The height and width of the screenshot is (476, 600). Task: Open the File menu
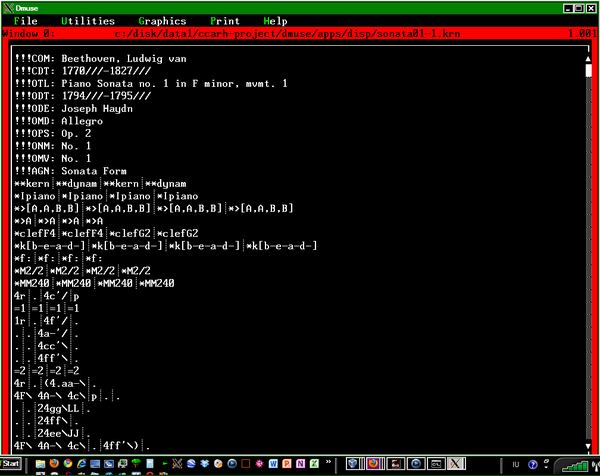[26, 20]
